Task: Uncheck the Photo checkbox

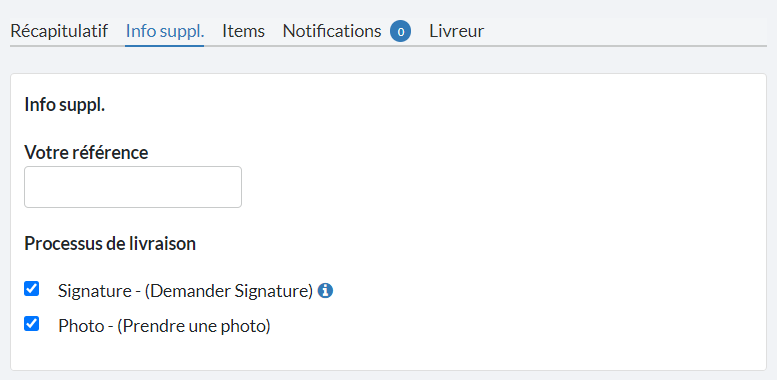Action: [x=32, y=324]
